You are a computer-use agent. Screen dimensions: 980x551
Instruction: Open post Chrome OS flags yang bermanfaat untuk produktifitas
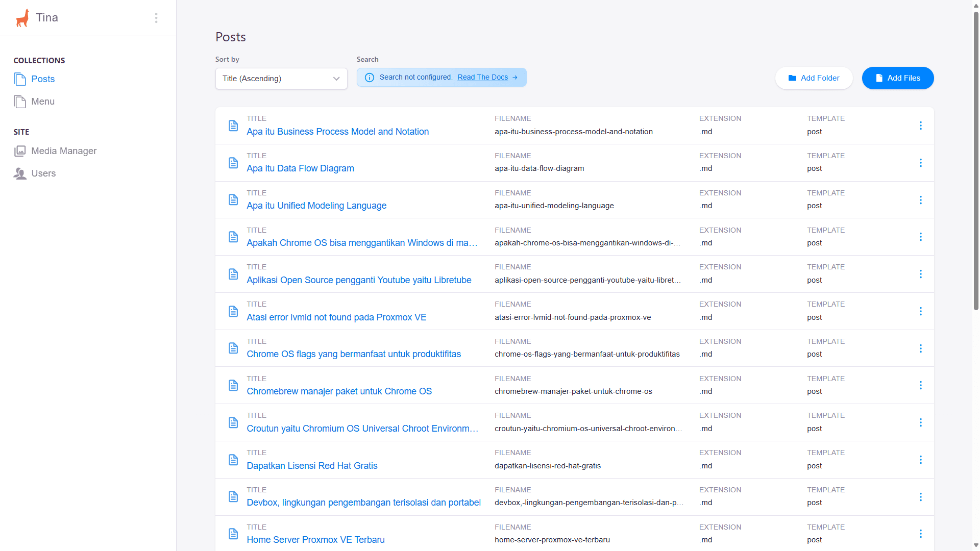(x=353, y=354)
